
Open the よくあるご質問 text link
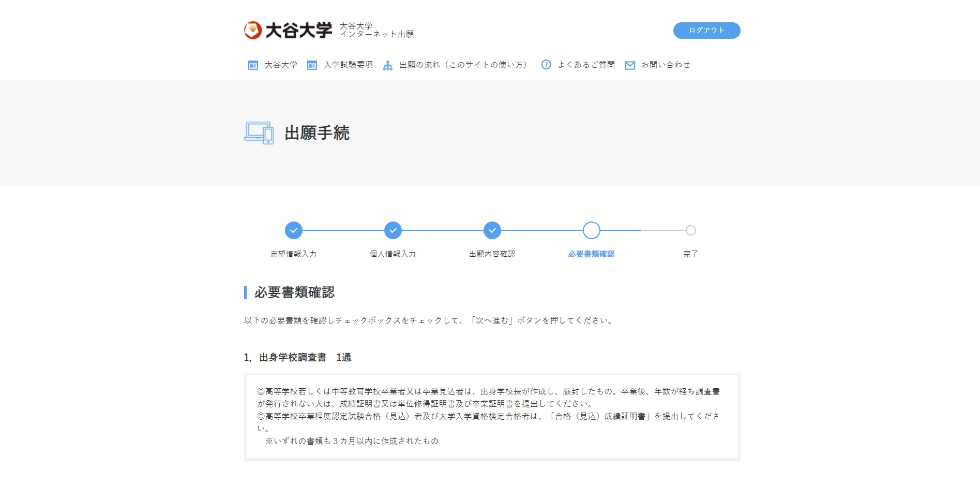(x=586, y=65)
